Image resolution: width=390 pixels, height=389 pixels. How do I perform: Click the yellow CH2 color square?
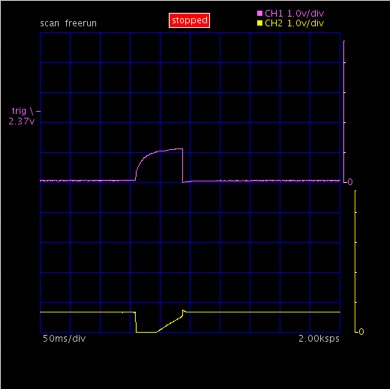click(x=260, y=23)
